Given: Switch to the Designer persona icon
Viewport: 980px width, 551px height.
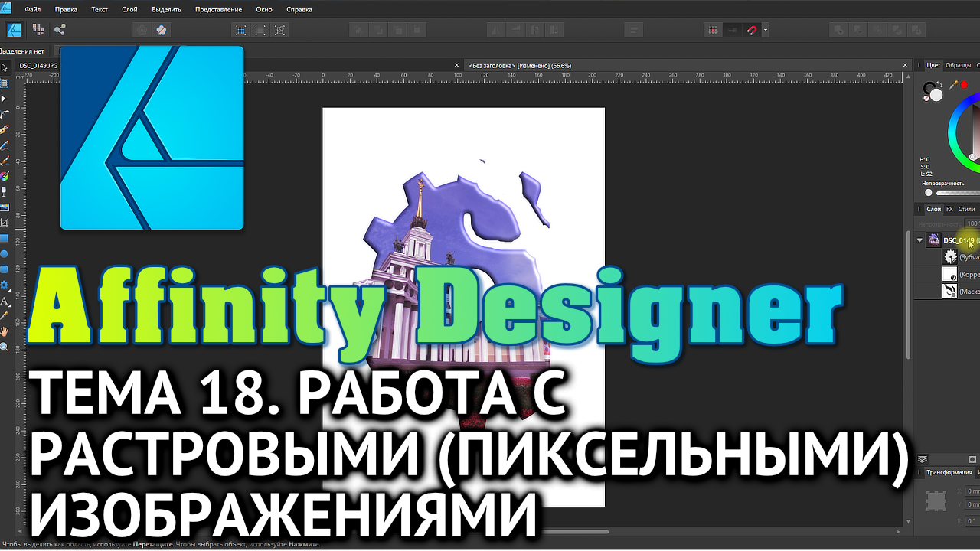Looking at the screenshot, I should [x=14, y=30].
